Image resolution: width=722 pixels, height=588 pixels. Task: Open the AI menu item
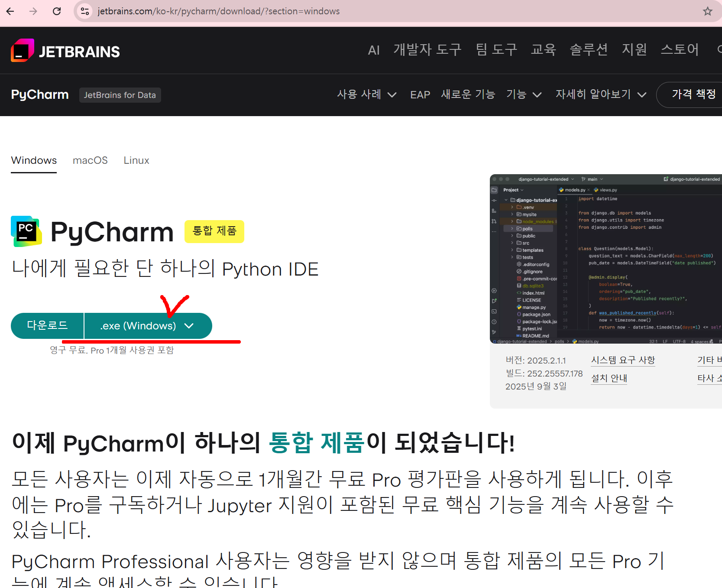[x=374, y=50]
